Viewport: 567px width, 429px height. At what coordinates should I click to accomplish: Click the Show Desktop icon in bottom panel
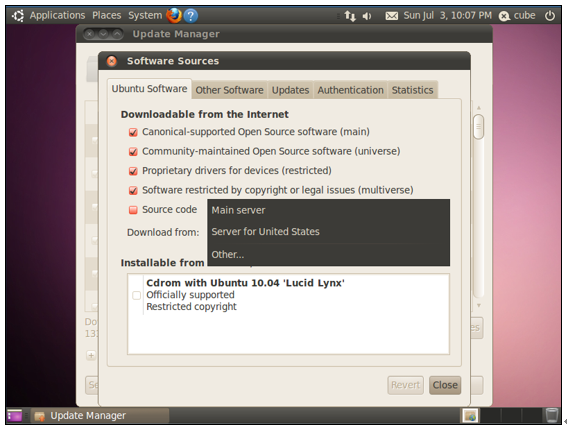tap(14, 415)
